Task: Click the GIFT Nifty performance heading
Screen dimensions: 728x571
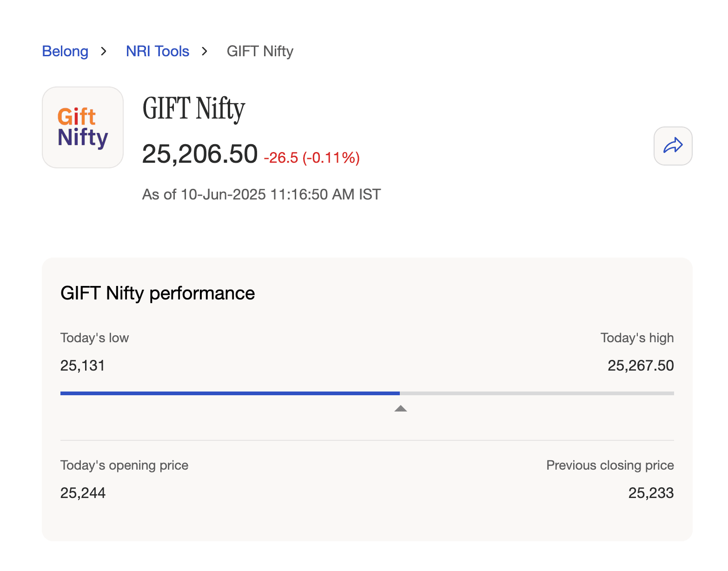Action: point(158,293)
